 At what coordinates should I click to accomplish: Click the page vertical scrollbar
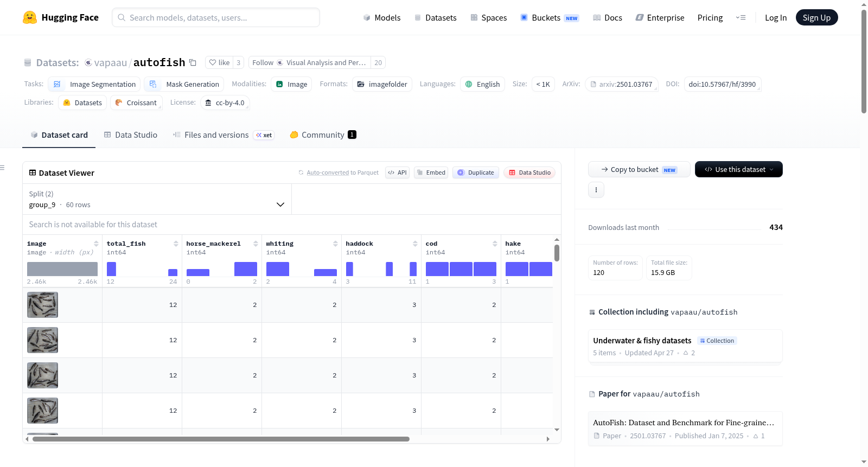pos(864,61)
